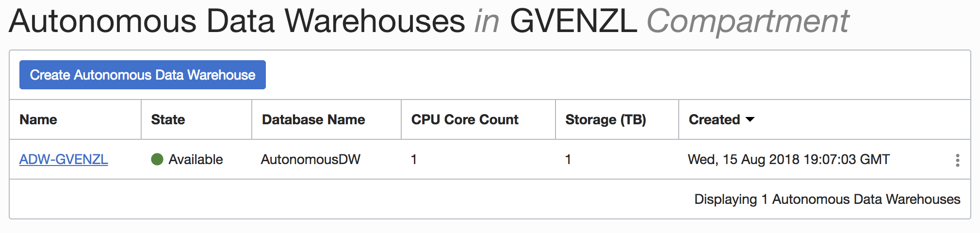Click the Created column sort arrow
The image size is (980, 233).
coord(750,119)
